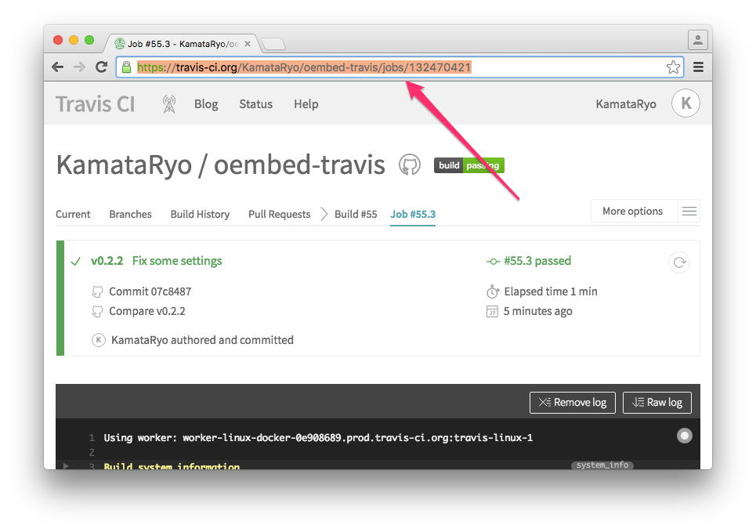Click the Commit 07c8487 link
756x532 pixels.
(x=150, y=291)
